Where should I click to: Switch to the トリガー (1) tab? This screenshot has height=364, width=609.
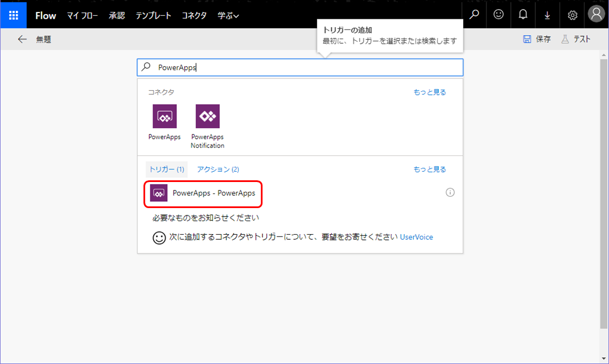pos(166,169)
